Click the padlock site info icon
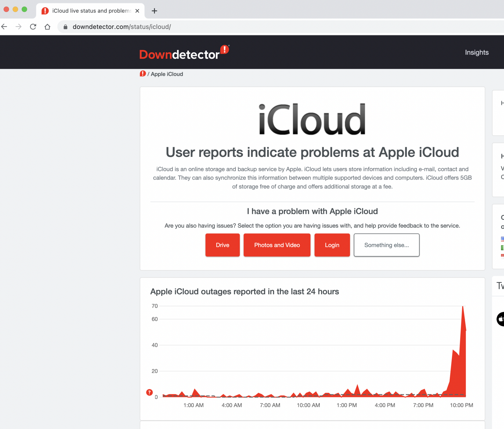504x429 pixels. pyautogui.click(x=66, y=27)
